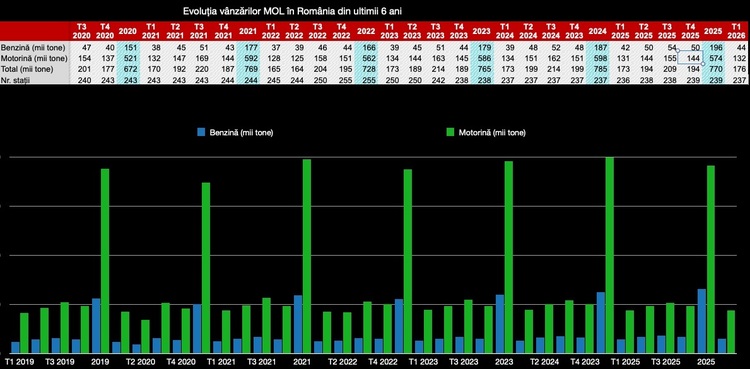Viewport: 750px width, 369px height.
Task: Select 'Motorină (mii tone)' legend label in chart
Action: coord(492,133)
